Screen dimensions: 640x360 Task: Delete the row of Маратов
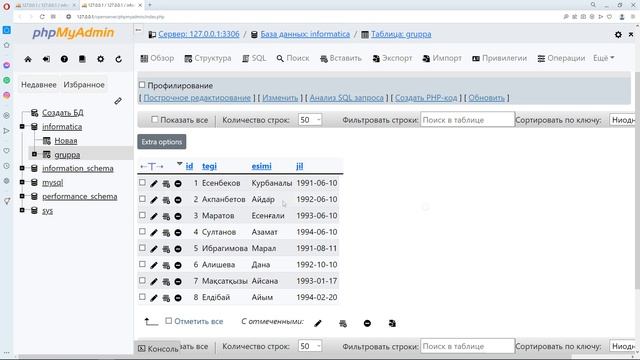click(x=178, y=216)
